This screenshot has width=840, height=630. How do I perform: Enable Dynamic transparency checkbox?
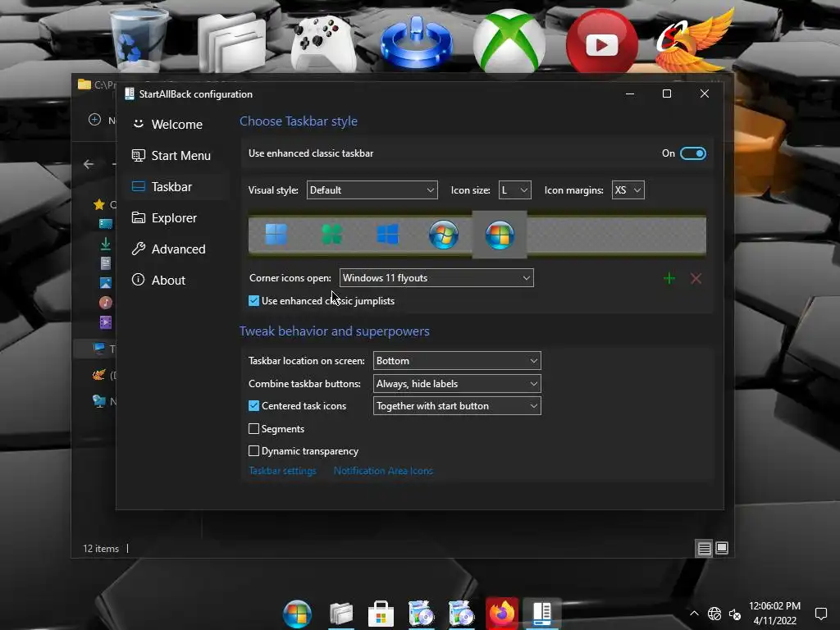(254, 451)
